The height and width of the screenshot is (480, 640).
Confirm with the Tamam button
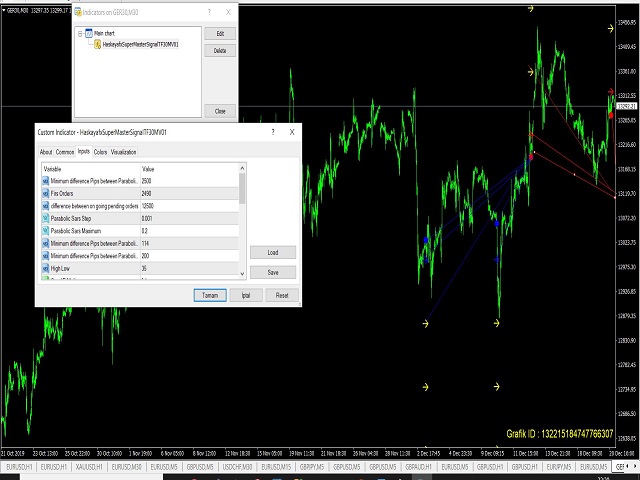[x=210, y=295]
